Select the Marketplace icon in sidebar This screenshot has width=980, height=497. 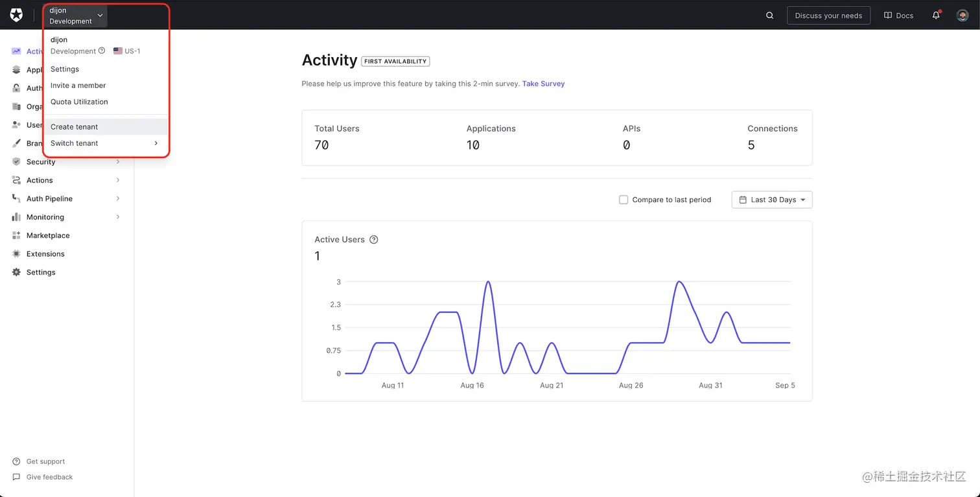coord(16,235)
